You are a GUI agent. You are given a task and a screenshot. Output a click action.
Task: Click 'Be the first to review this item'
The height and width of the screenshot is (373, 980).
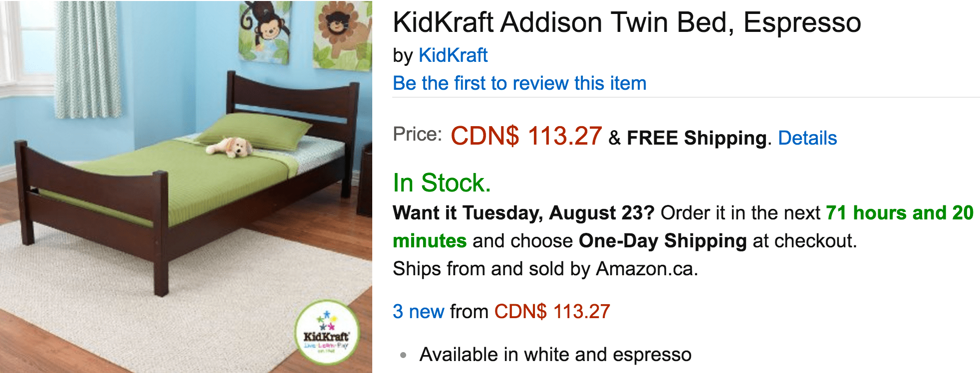519,83
